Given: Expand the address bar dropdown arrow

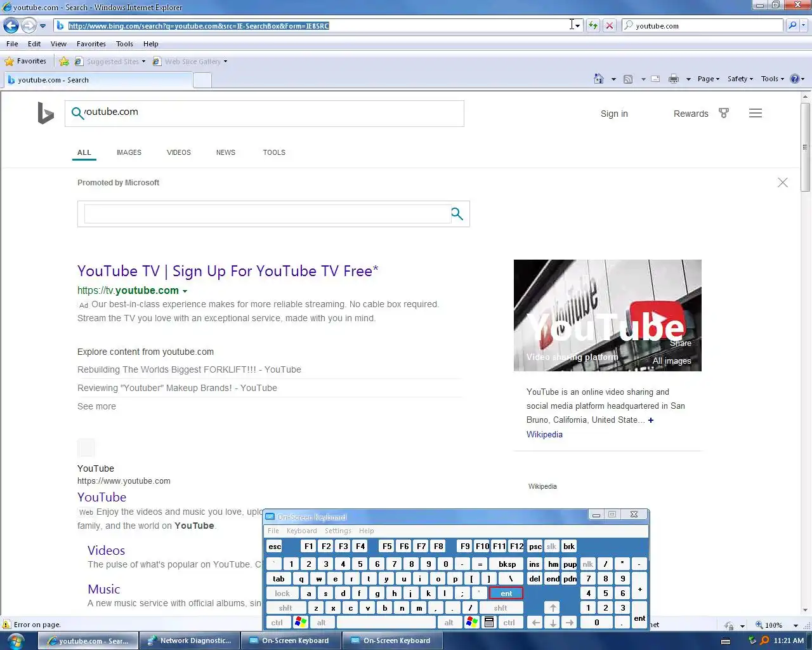Looking at the screenshot, I should tap(577, 26).
